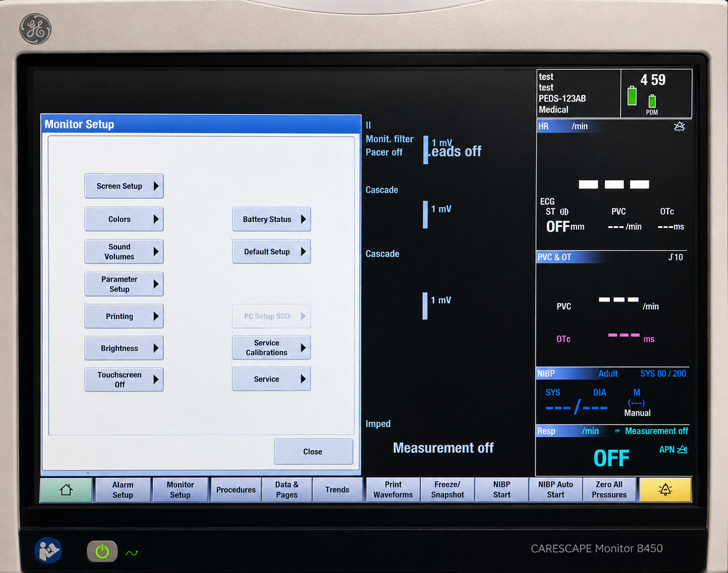Screen dimensions: 728x573
Task: Open the Service submenu
Action: coord(271,379)
